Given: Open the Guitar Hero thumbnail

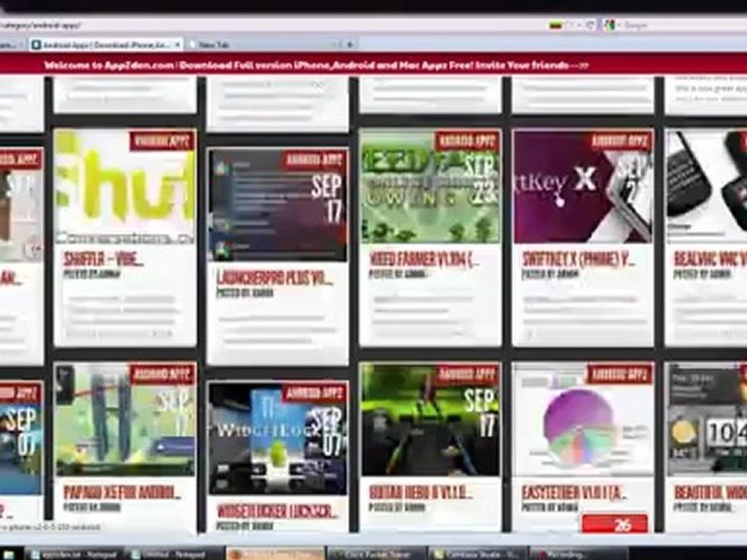Looking at the screenshot, I should pos(430,419).
